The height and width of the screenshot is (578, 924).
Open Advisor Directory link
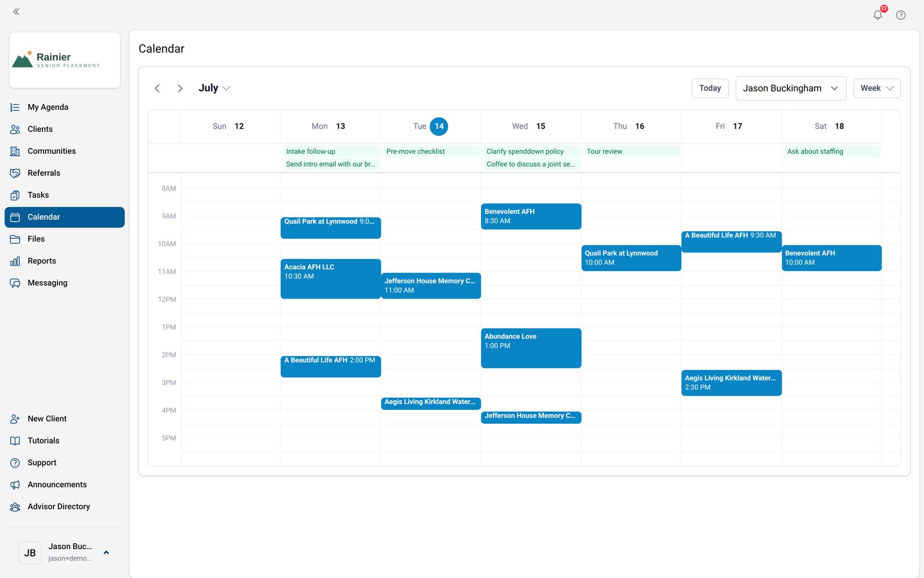click(x=64, y=507)
